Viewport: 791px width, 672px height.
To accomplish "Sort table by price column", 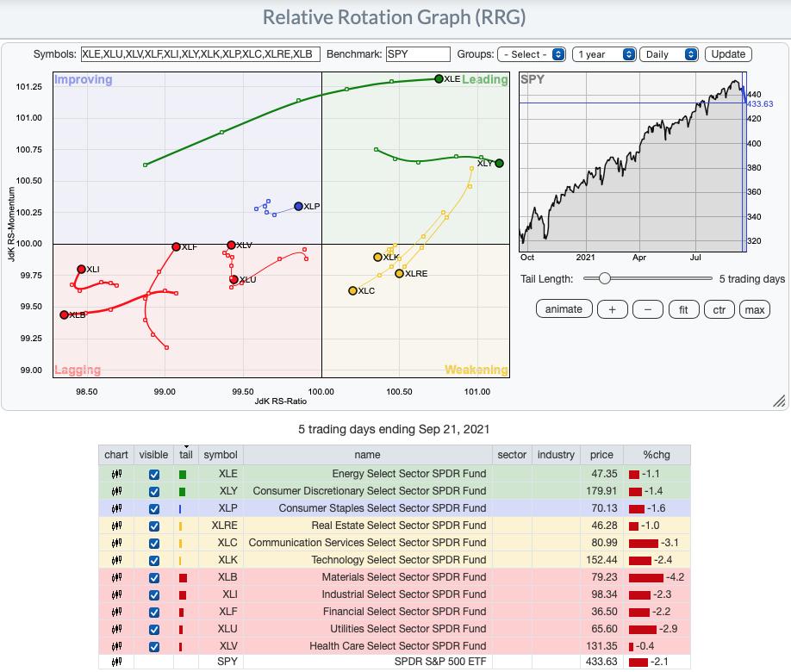I will [601, 455].
